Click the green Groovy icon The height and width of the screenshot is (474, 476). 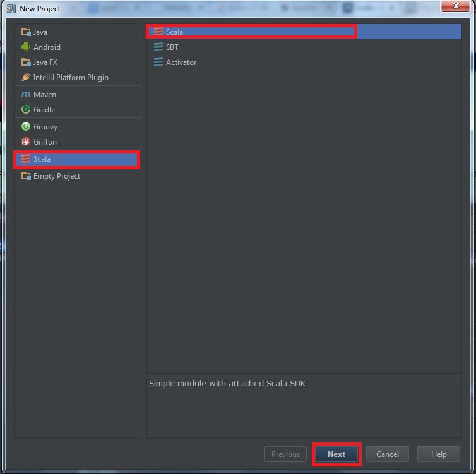26,126
